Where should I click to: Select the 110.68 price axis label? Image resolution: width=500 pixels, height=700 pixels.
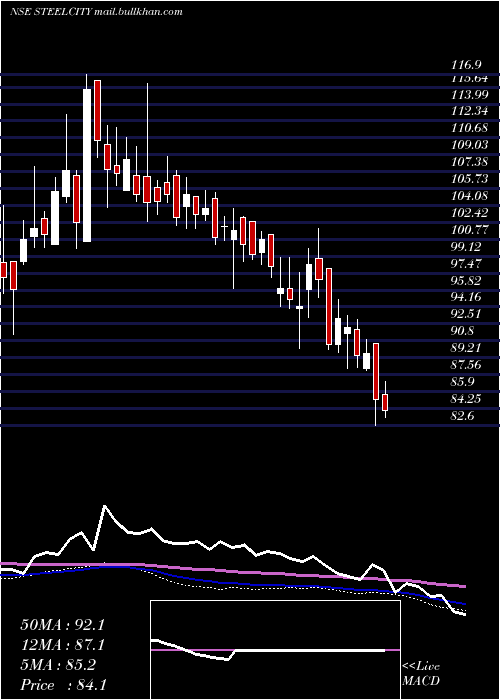(x=469, y=128)
